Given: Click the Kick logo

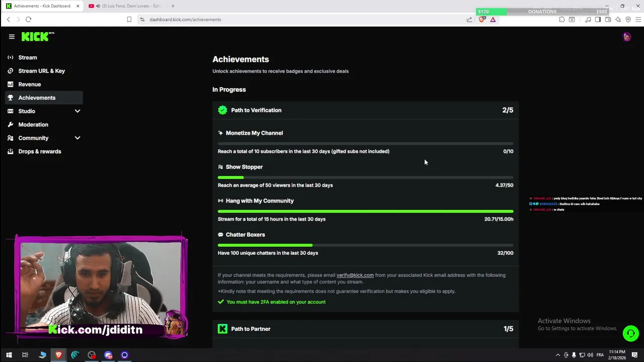Looking at the screenshot, I should click(x=38, y=36).
